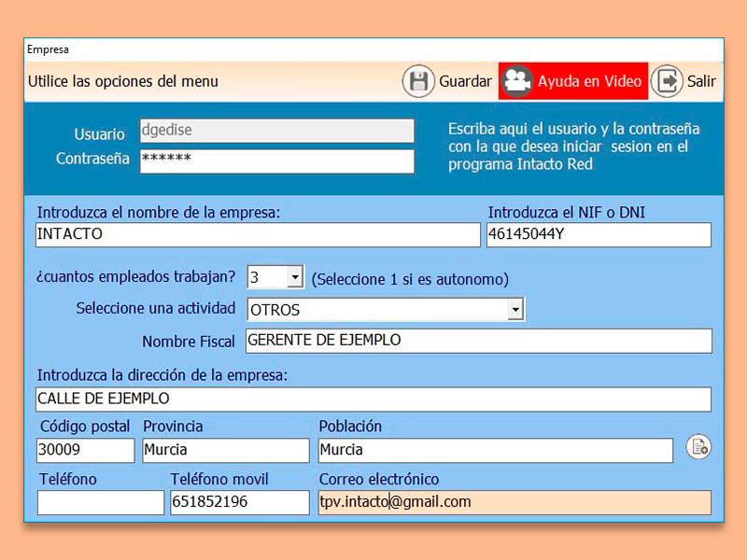Click the floppy disk Guardar icon
This screenshot has width=747, height=560.
point(418,81)
